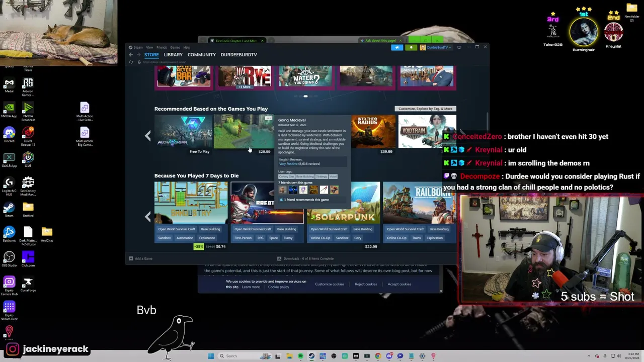
Task: Close the 'Ask about this page?' prompt
Action: (x=400, y=40)
